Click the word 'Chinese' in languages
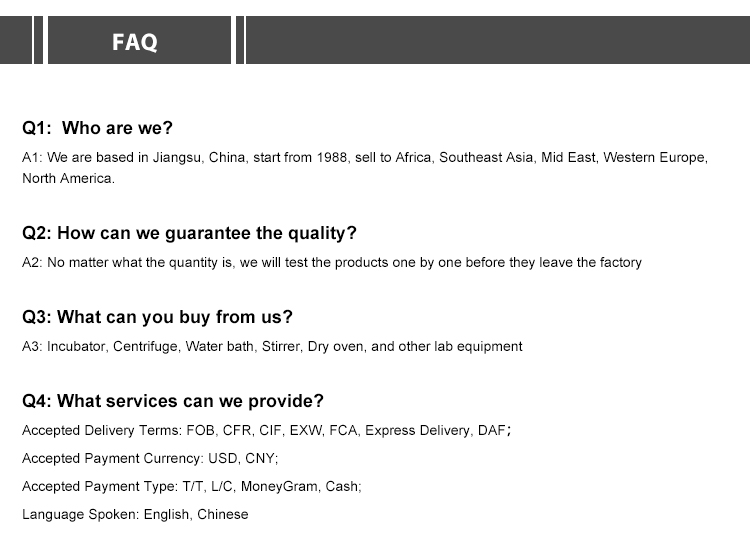Screen dimensions: 750x542 pyautogui.click(x=222, y=514)
